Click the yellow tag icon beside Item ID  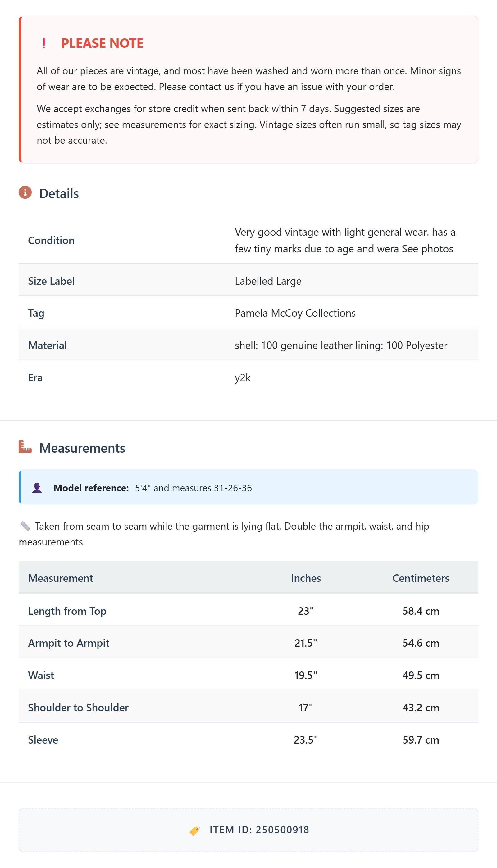[195, 830]
